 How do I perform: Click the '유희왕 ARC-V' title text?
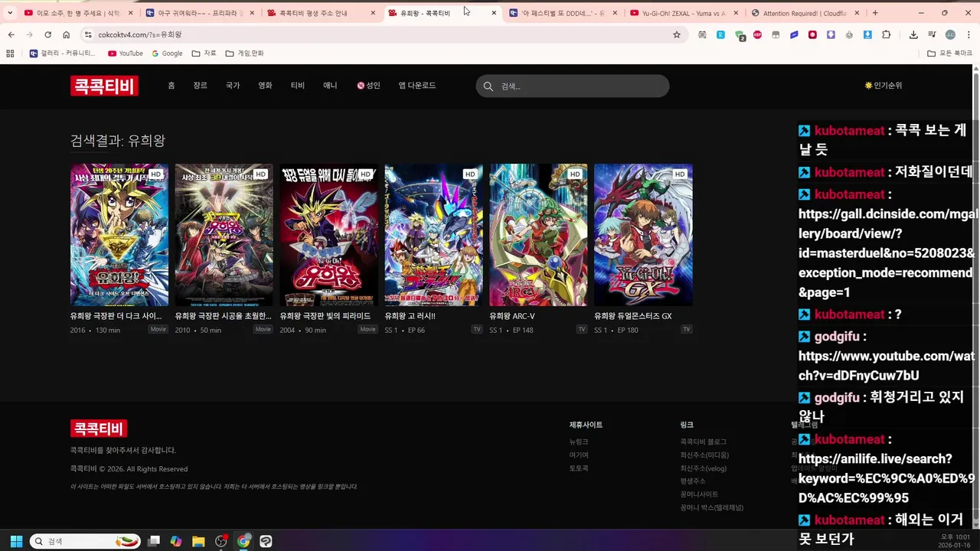pos(512,316)
